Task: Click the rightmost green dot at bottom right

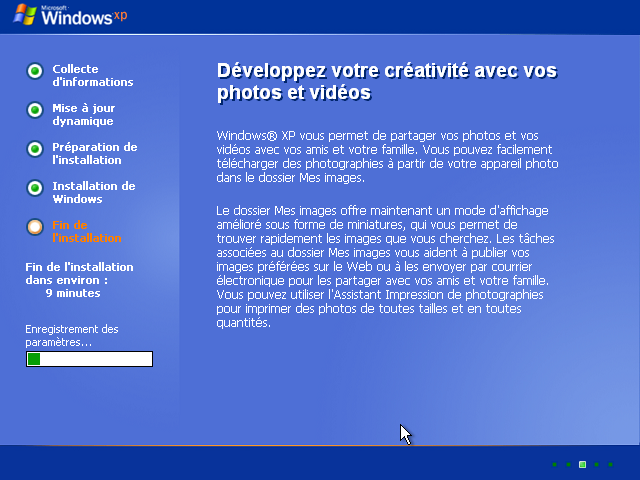Action: pos(610,465)
